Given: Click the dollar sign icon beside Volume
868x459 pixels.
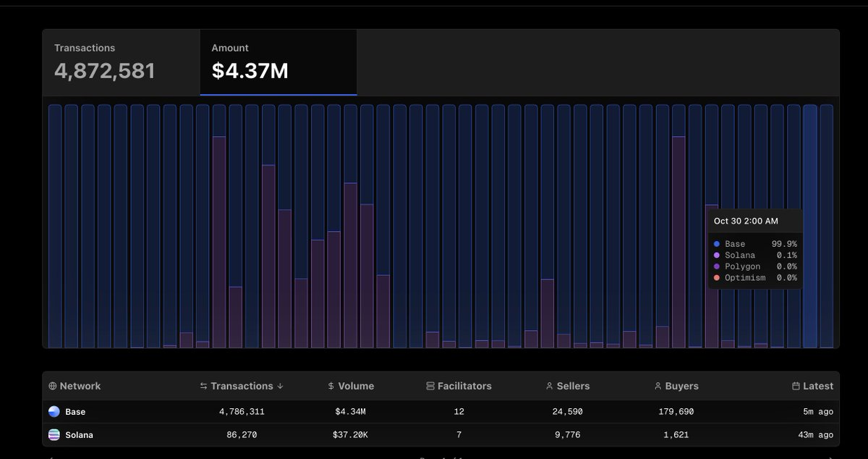Looking at the screenshot, I should coord(331,387).
